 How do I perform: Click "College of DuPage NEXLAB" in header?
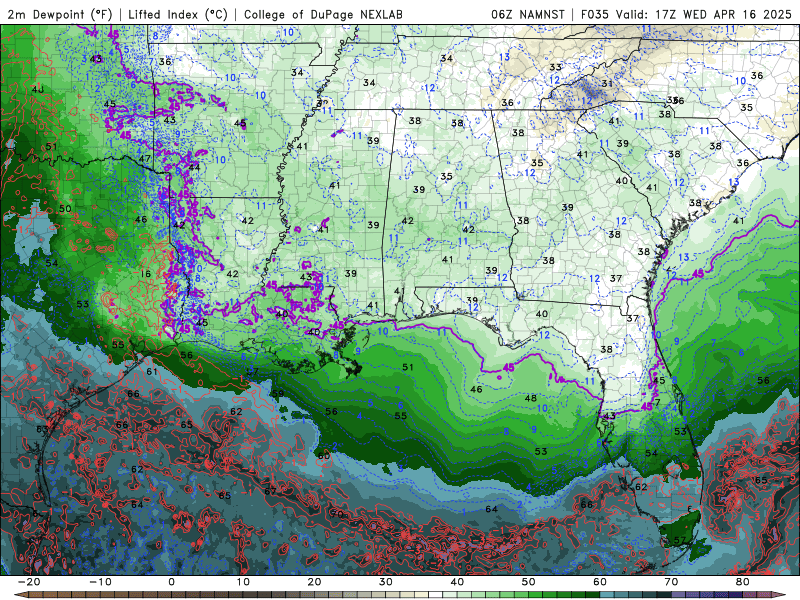323,14
